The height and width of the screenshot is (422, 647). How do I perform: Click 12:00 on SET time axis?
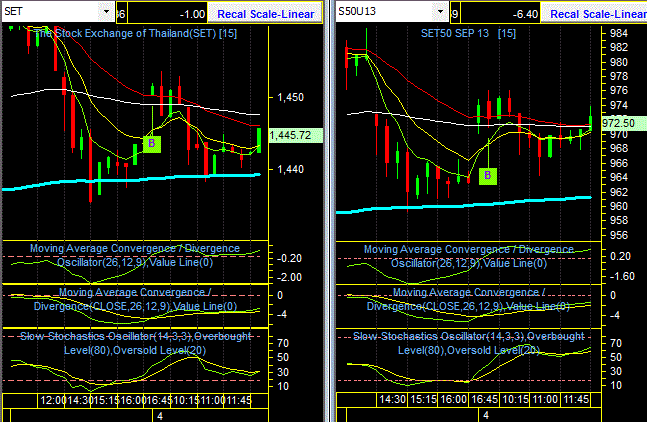coord(53,400)
